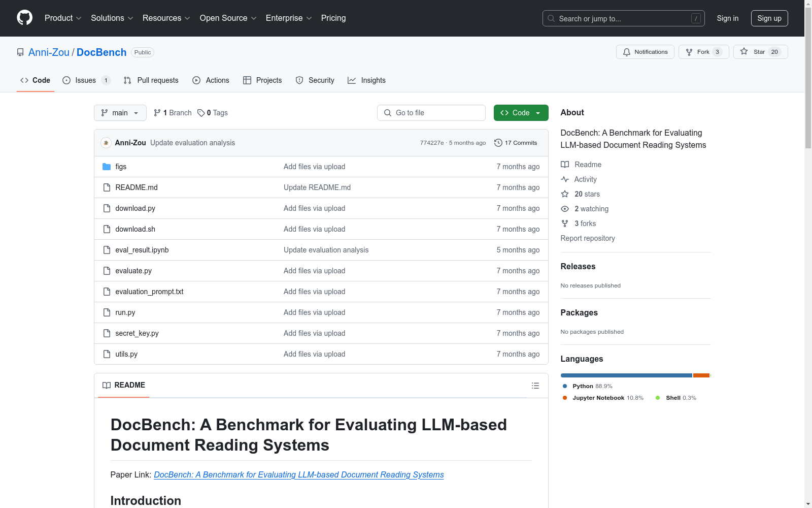Open the Anni-Zou owner link
The width and height of the screenshot is (812, 508).
point(49,52)
